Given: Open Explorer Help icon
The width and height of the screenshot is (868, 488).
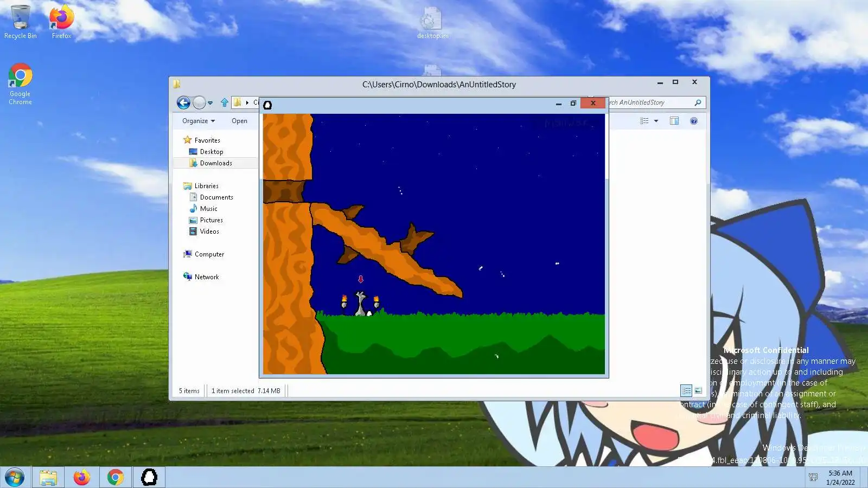Looking at the screenshot, I should tap(694, 121).
